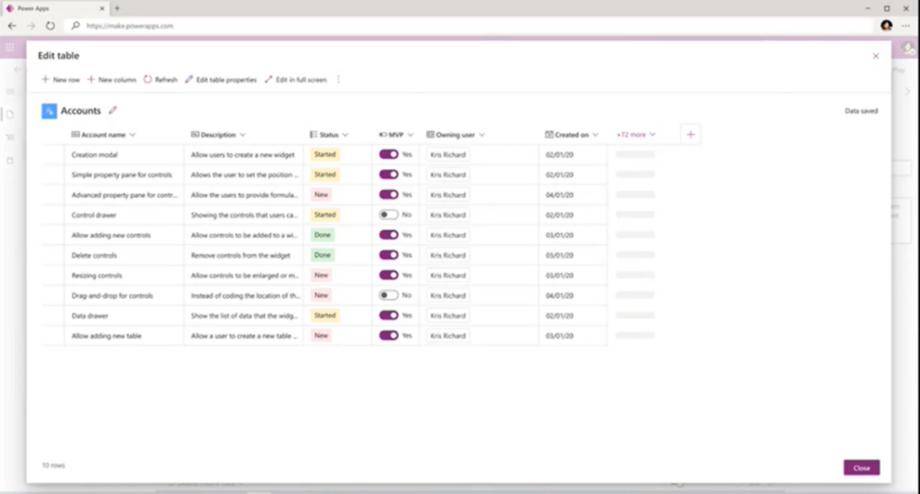Viewport: 920px width, 494px height.
Task: Open the Status column header dropdown
Action: click(345, 134)
